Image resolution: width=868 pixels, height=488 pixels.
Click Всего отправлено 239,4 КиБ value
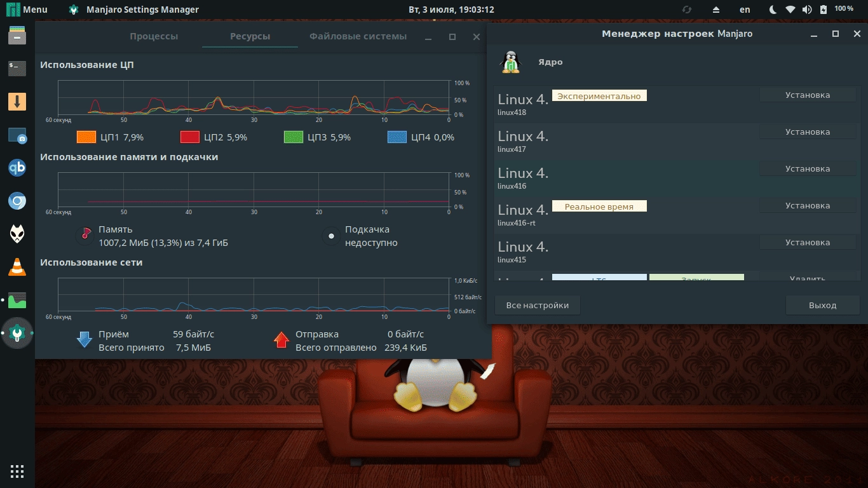(x=405, y=348)
